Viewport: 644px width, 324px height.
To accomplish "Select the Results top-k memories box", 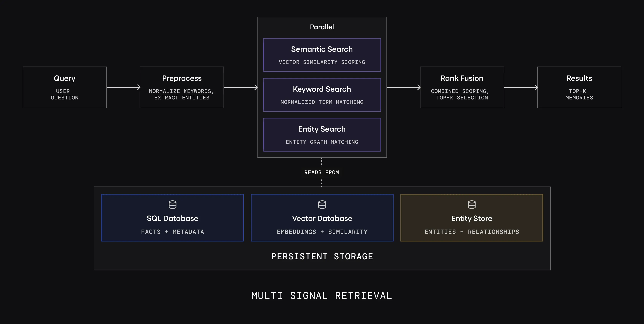I will [x=579, y=87].
